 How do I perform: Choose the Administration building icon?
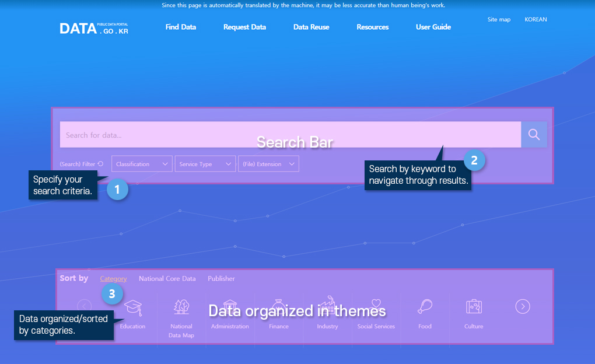230,307
